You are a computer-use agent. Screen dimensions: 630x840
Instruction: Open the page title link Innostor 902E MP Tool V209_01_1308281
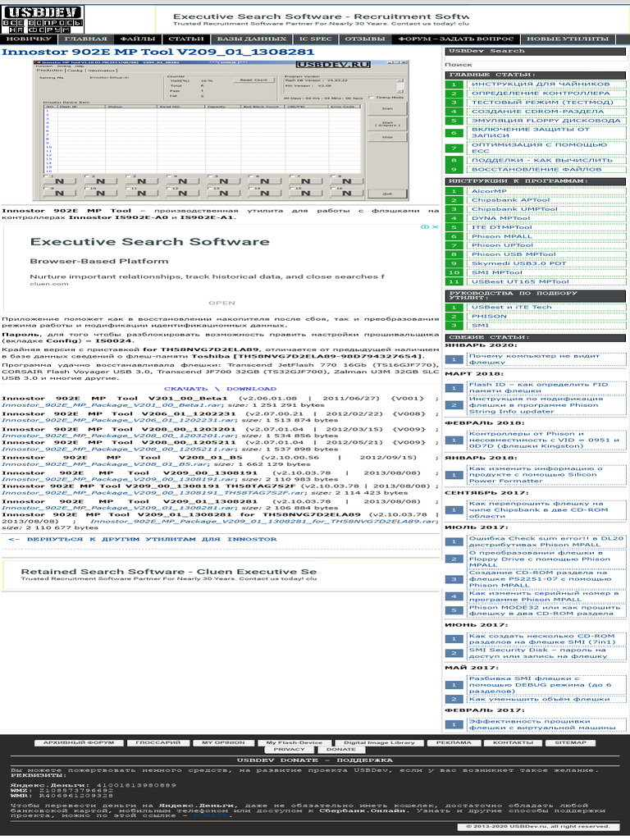coord(158,52)
